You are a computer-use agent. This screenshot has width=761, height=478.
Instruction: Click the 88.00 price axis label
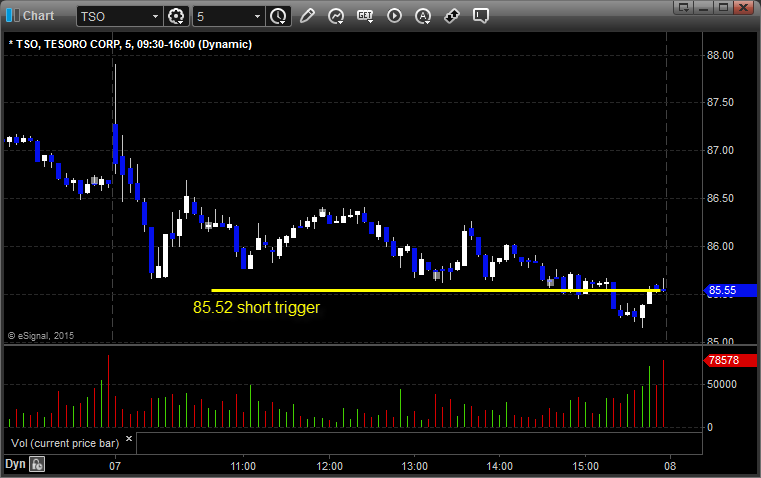(x=720, y=55)
